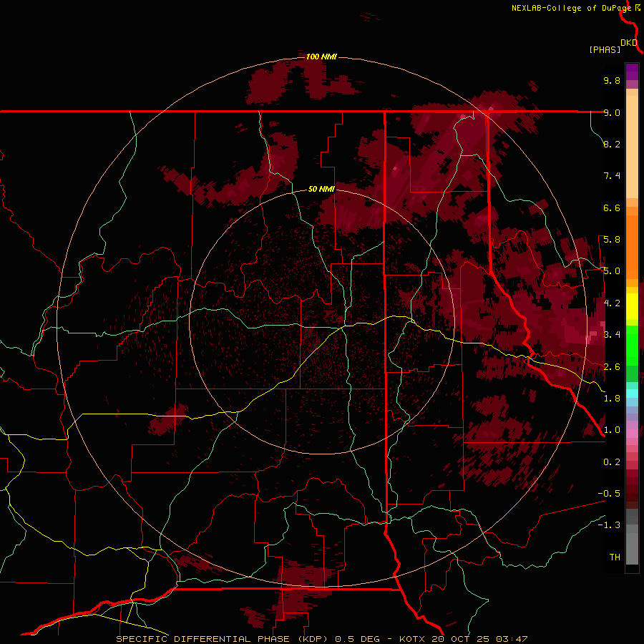The height and width of the screenshot is (644, 644).
Task: Click the bright yellow color bar segment
Action: tap(632, 306)
